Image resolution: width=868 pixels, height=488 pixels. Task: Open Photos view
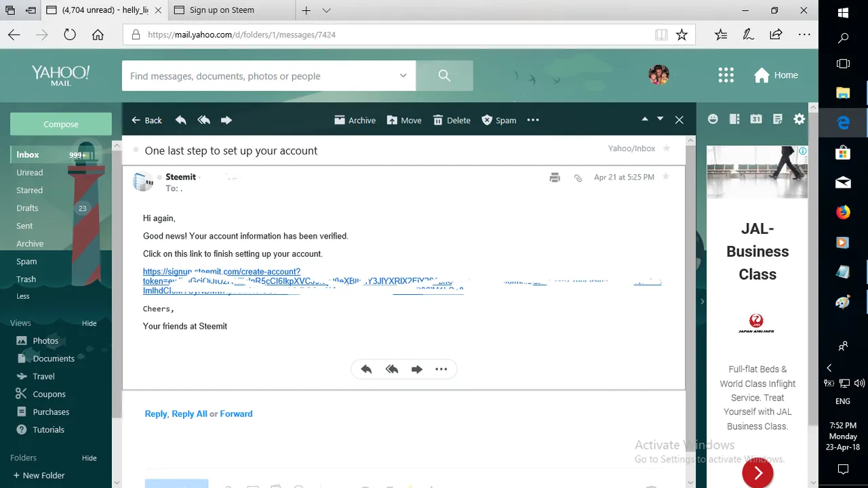pos(45,341)
